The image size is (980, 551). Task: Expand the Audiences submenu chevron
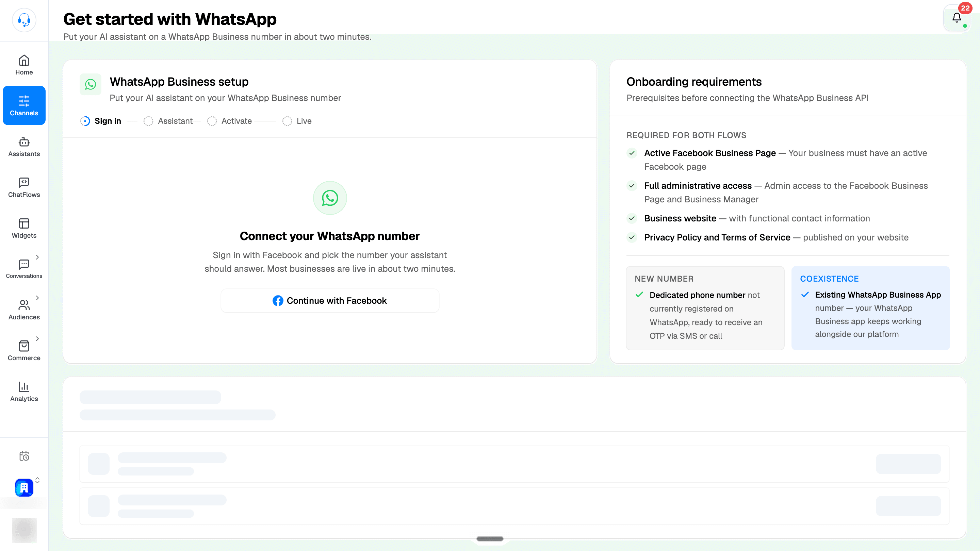click(37, 298)
